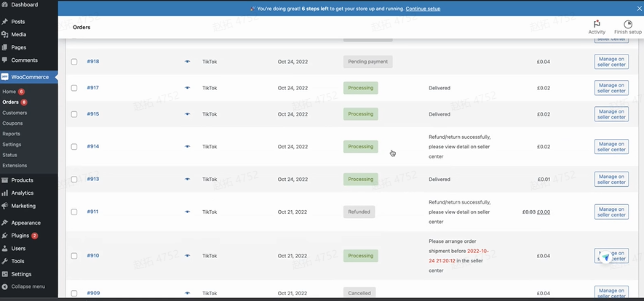Open Analytics via its sidebar icon
The height and width of the screenshot is (301, 644).
coord(5,193)
